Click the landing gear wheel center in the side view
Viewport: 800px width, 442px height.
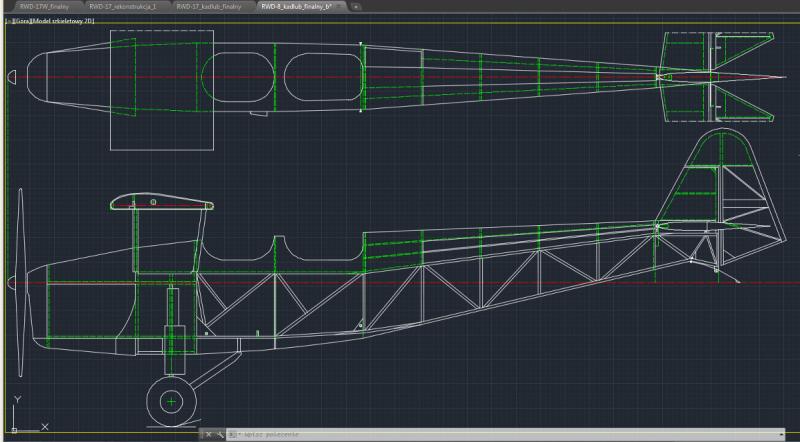(171, 402)
